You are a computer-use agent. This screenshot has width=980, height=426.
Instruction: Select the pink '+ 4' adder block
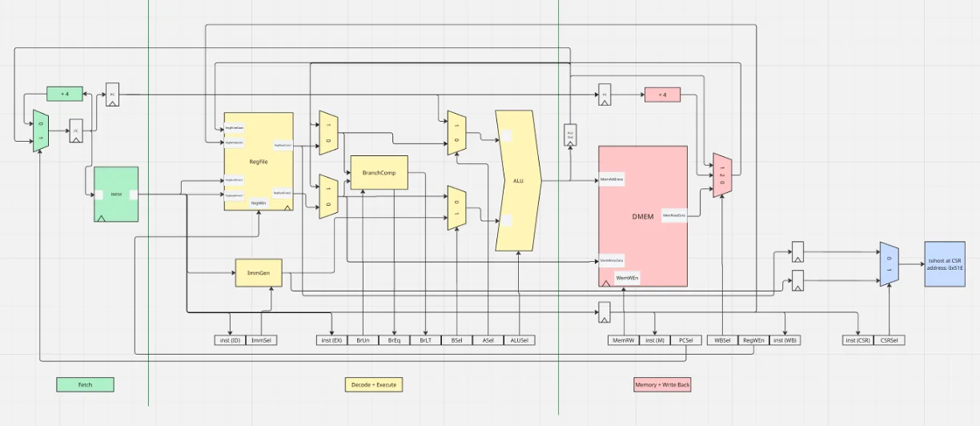[x=662, y=94]
